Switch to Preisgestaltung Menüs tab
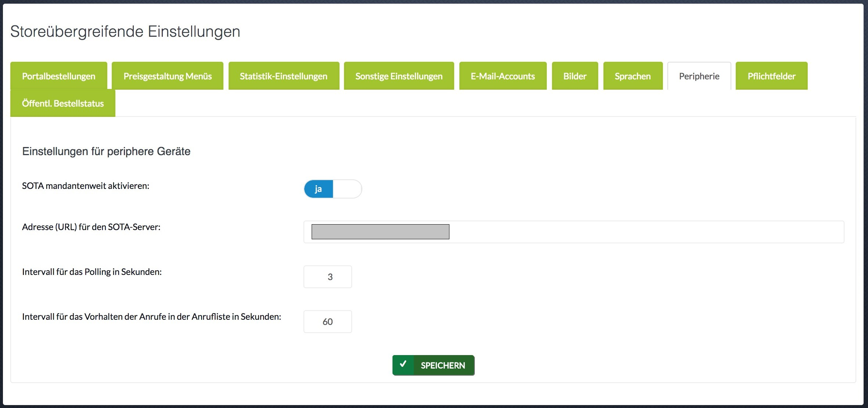This screenshot has width=868, height=408. [168, 76]
